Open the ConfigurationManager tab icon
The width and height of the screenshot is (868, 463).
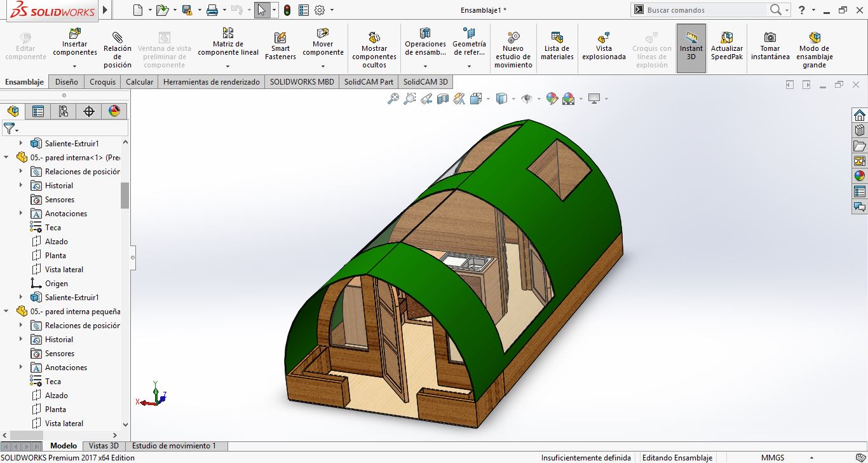tap(64, 111)
